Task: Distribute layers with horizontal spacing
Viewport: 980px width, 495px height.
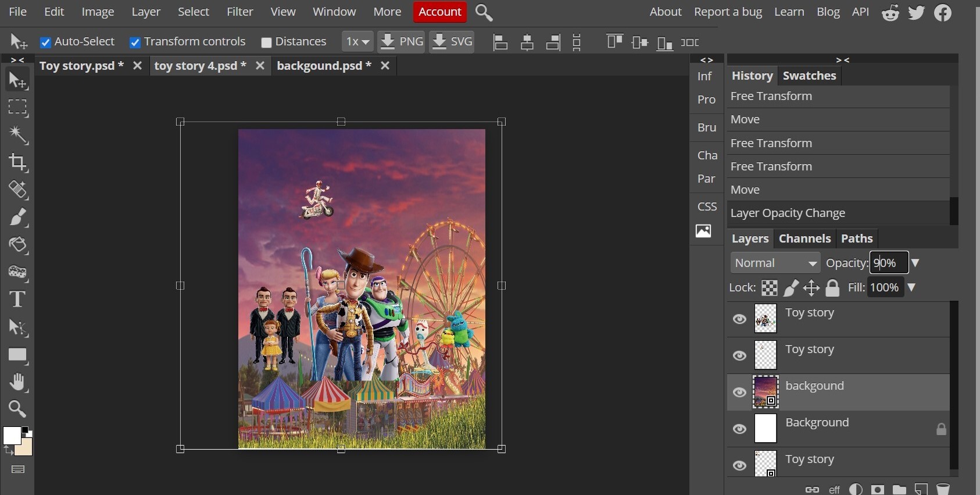Action: (690, 42)
